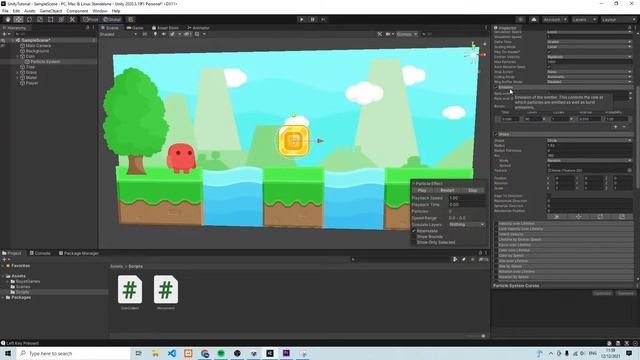Toggle scene lighting bulb icon
640x360 pixels.
pos(155,34)
